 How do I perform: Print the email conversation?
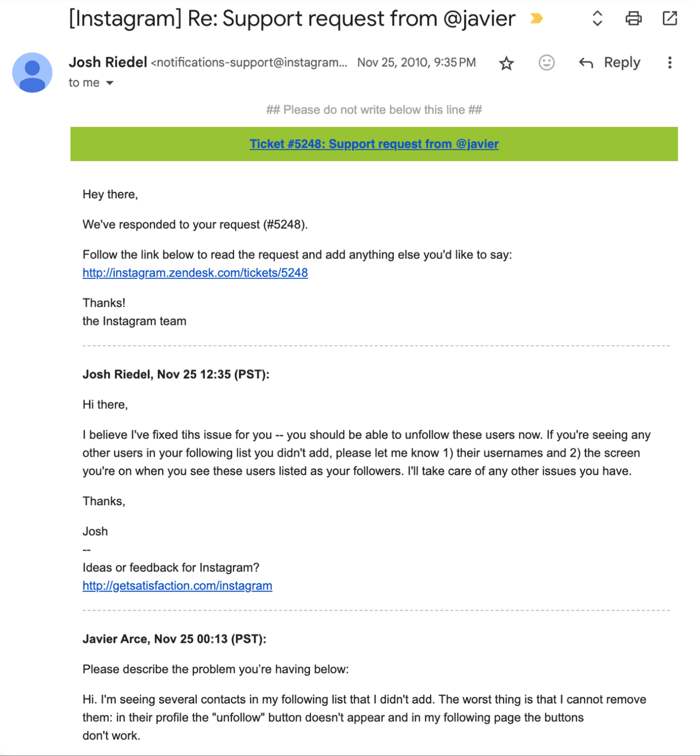coord(633,18)
